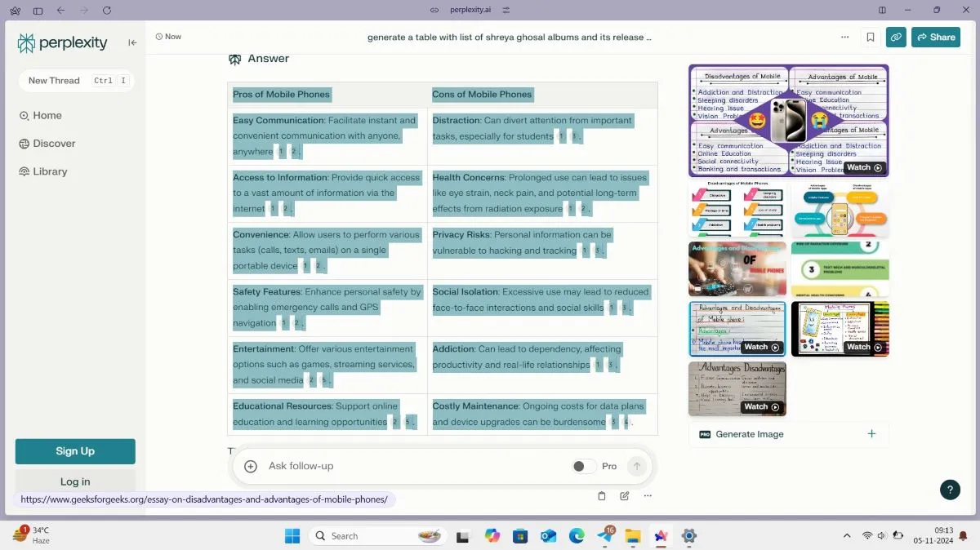Open citation 4 in Costly Maintenance row
The width and height of the screenshot is (980, 550).
tap(626, 422)
